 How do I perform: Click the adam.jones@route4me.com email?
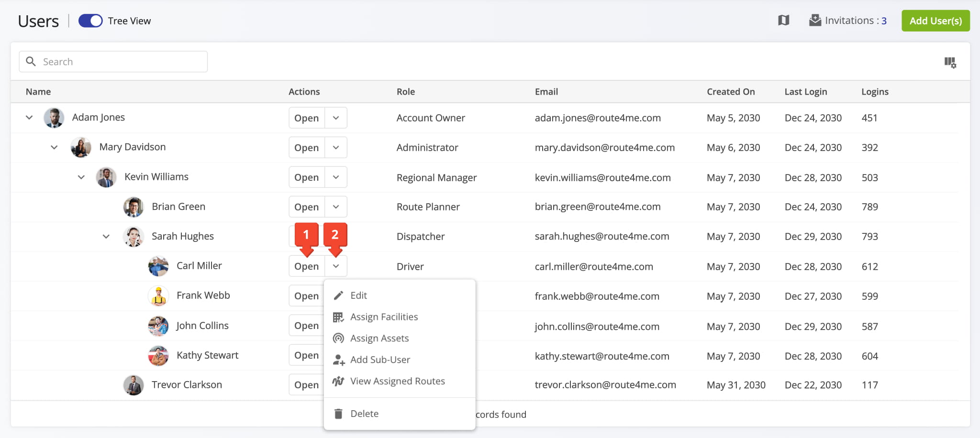tap(598, 118)
